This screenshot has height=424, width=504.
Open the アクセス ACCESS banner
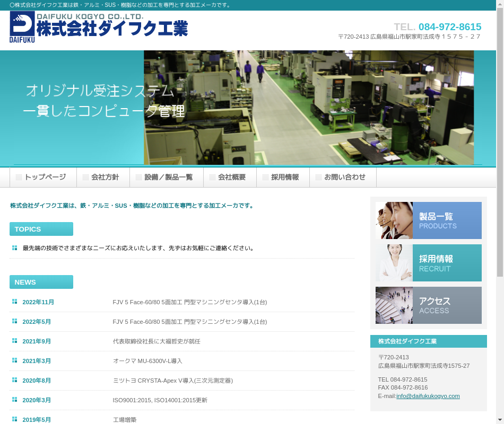point(428,305)
